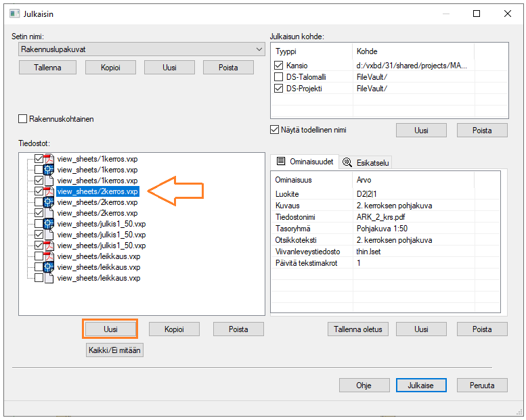
Task: Enable the Rakennuskohtainen checkbox
Action: point(23,119)
